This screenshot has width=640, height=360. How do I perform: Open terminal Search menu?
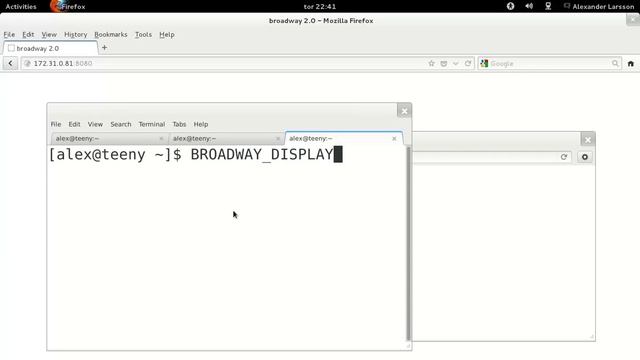121,124
